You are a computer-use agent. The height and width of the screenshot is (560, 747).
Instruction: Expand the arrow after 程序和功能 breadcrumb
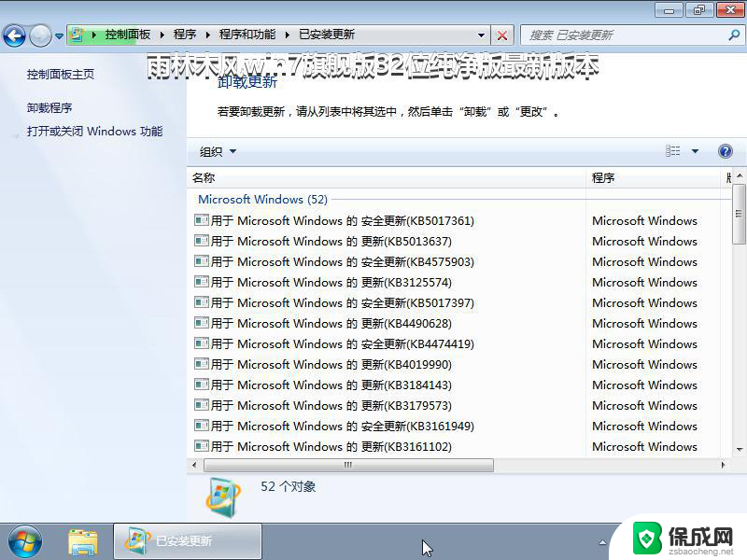pyautogui.click(x=288, y=35)
